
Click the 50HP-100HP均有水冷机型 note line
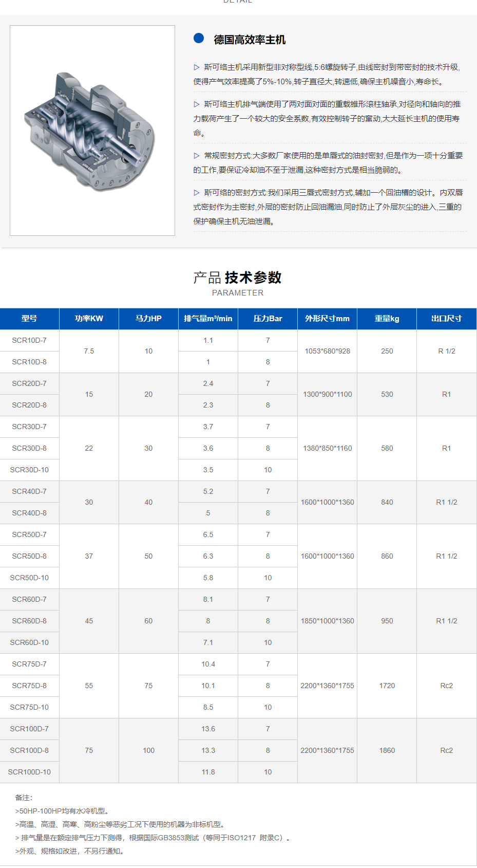click(x=62, y=811)
